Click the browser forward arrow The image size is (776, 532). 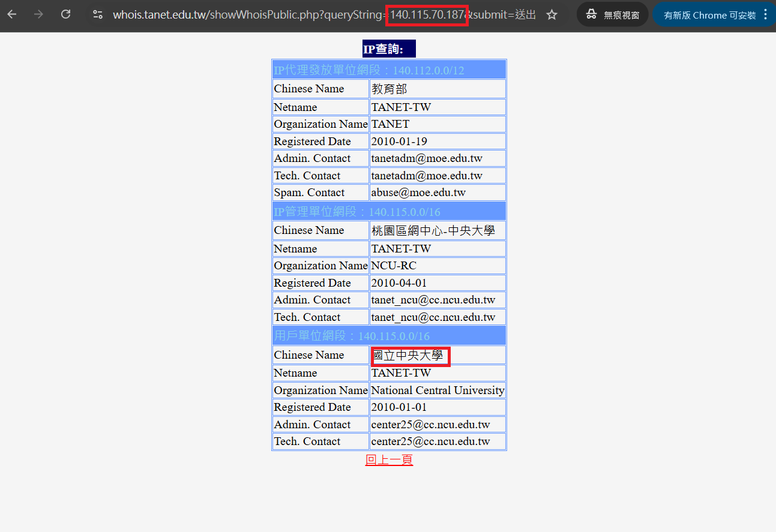click(39, 14)
